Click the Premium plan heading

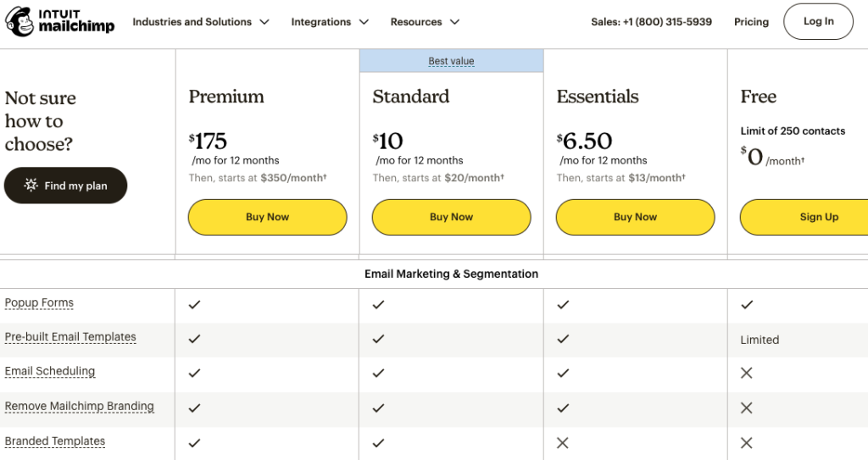click(225, 97)
